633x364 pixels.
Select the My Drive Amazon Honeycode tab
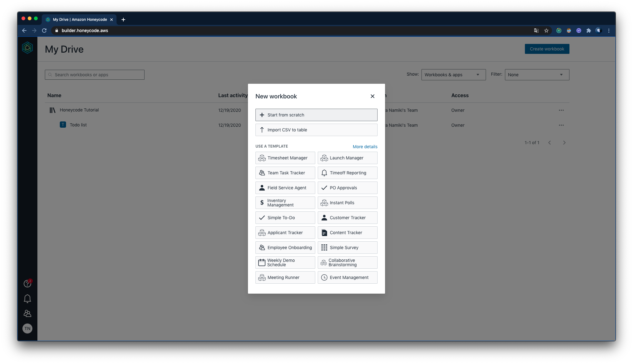(x=79, y=19)
